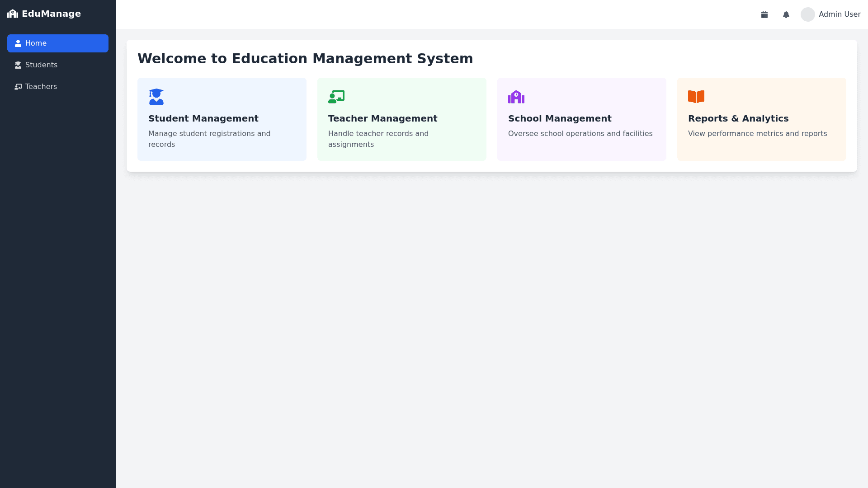
Task: Open the School Management card title
Action: point(560,118)
